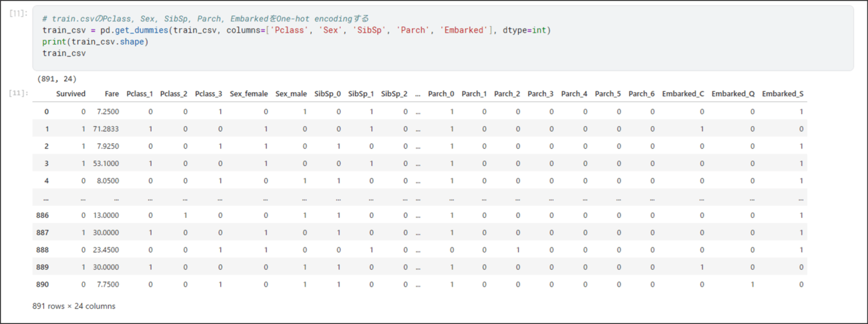Click the Fare value 7.7500
Image resolution: width=868 pixels, height=324 pixels.
tap(107, 285)
